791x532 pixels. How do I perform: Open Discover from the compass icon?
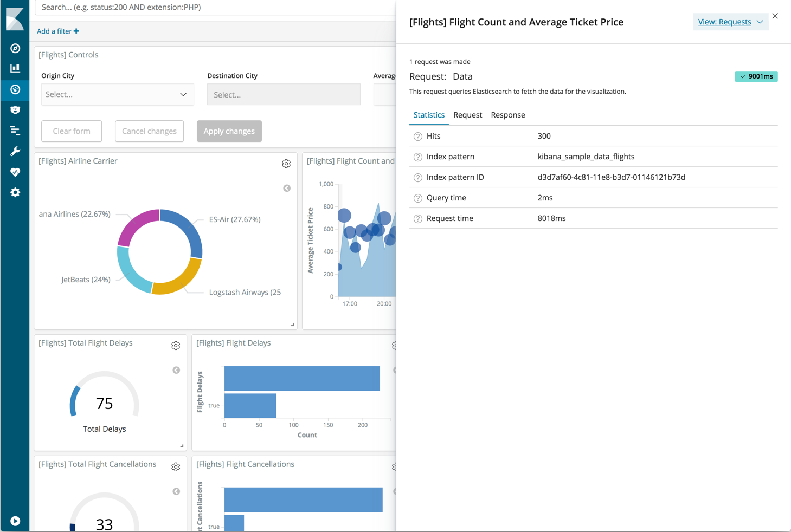pos(15,48)
